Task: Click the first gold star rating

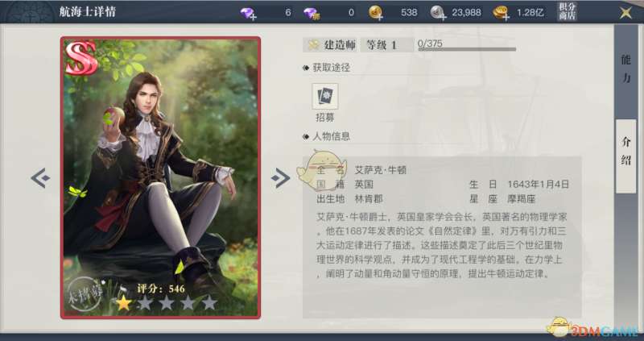Action: (x=124, y=303)
